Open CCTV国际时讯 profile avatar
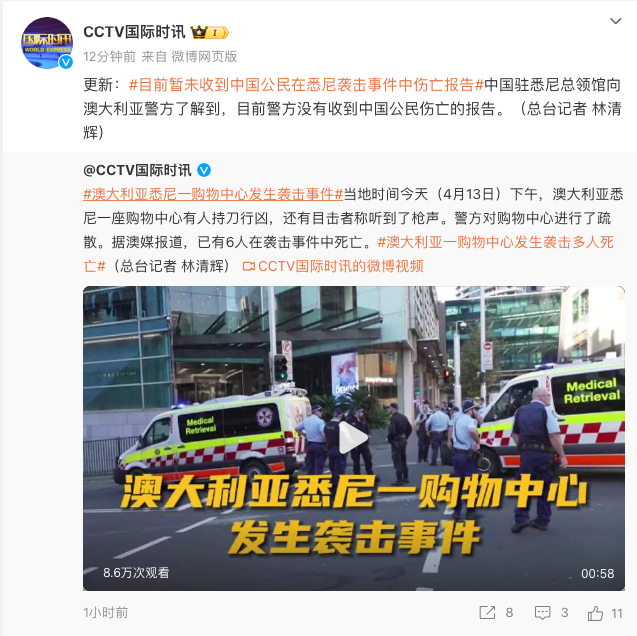This screenshot has width=637, height=636. point(47,43)
